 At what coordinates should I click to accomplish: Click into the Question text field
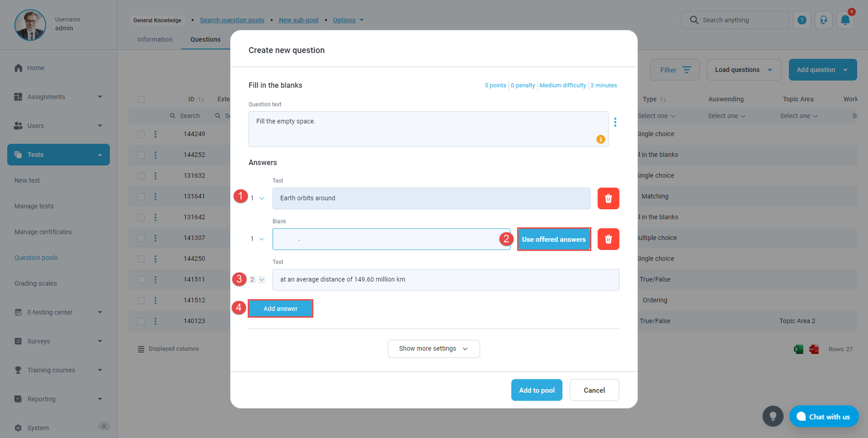(x=423, y=129)
